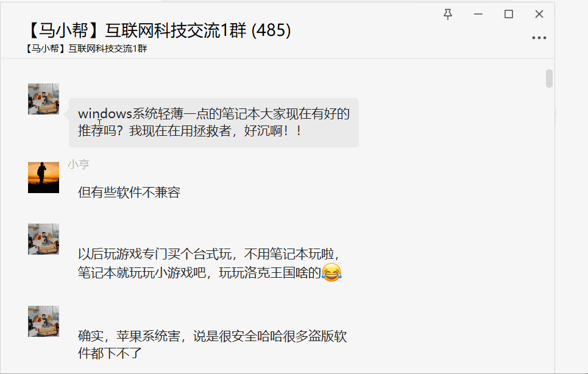Click avatar beside the 苹果系统 message

click(43, 321)
